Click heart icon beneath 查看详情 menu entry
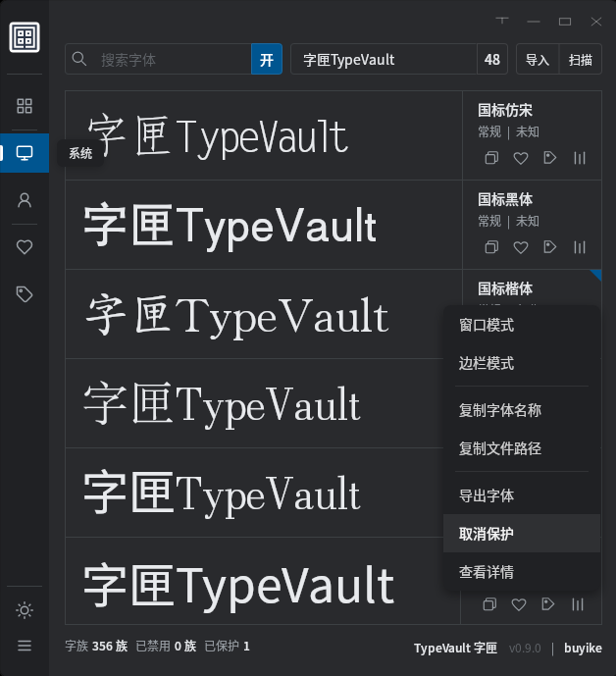Screen dimensions: 616x676 point(519,604)
